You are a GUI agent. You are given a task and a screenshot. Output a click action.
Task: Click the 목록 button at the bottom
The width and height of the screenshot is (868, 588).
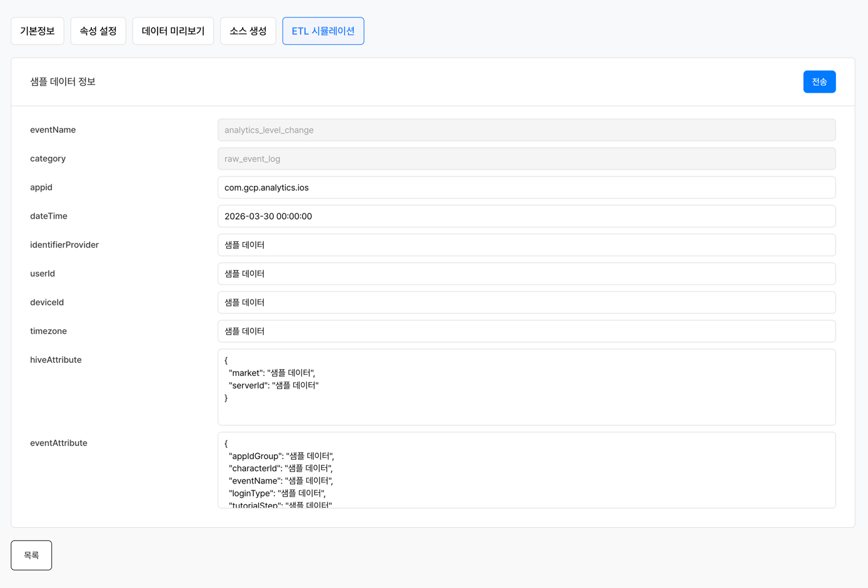pyautogui.click(x=31, y=555)
